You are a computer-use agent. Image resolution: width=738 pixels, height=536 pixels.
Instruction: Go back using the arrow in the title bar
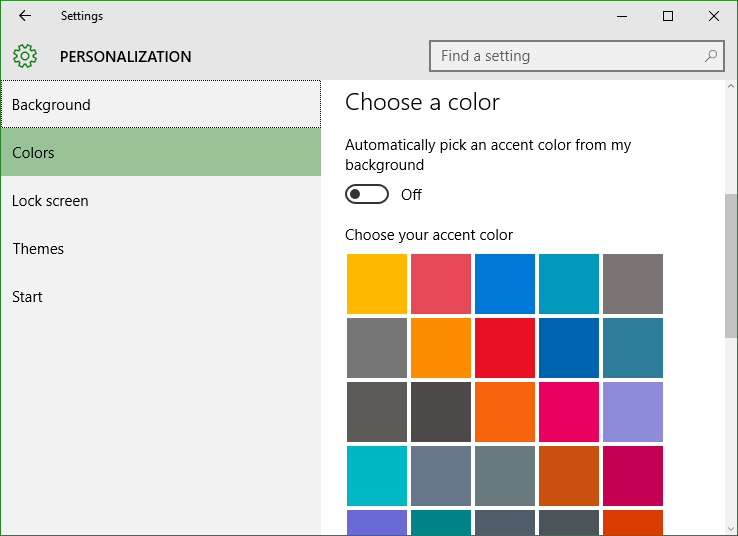click(x=25, y=16)
